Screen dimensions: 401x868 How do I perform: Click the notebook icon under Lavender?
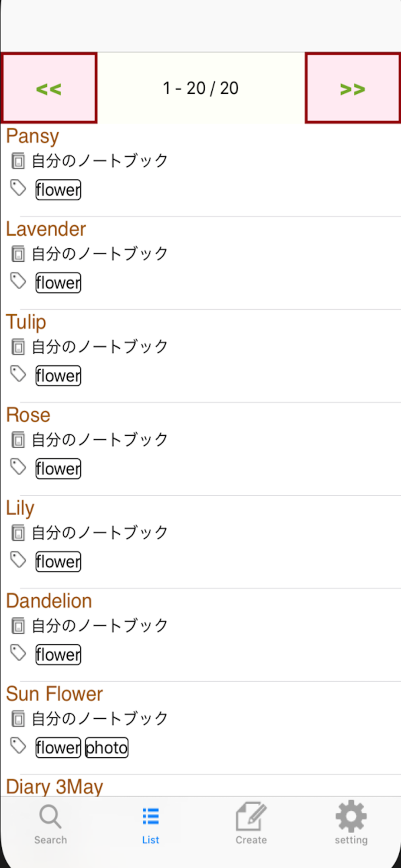coord(18,254)
